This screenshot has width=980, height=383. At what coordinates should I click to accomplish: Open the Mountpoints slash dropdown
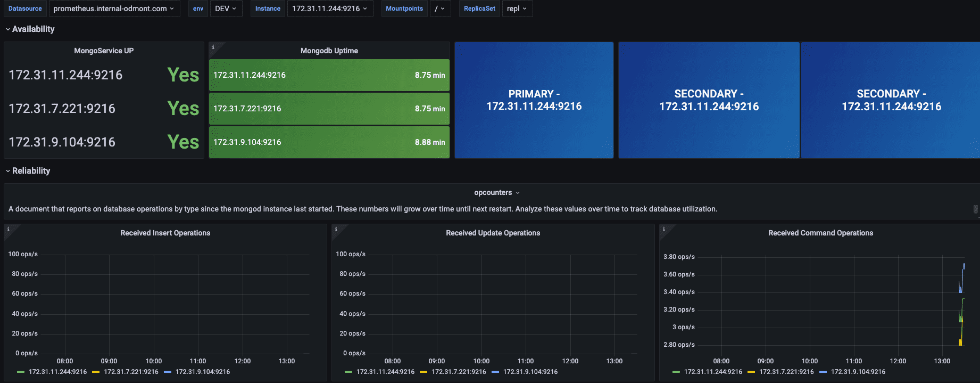[x=440, y=9]
